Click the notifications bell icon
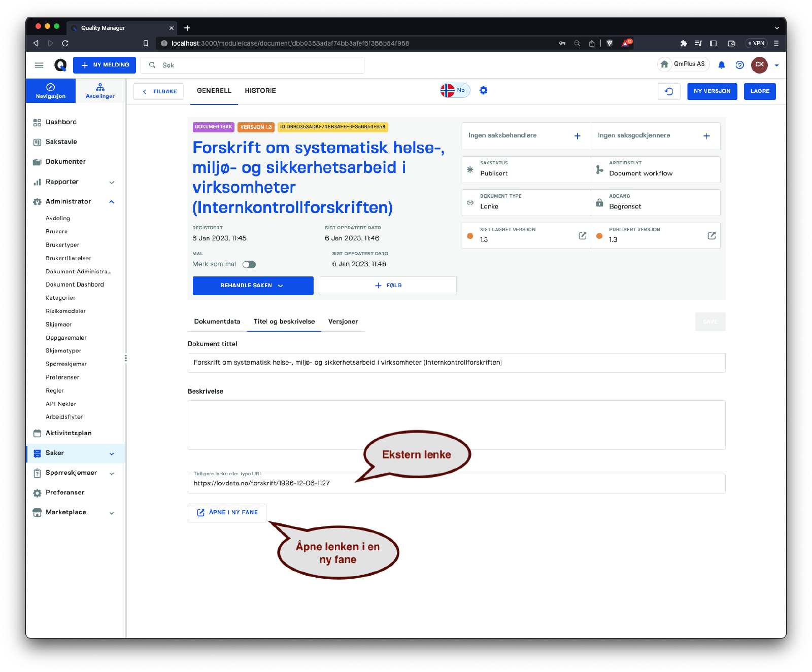 click(721, 65)
